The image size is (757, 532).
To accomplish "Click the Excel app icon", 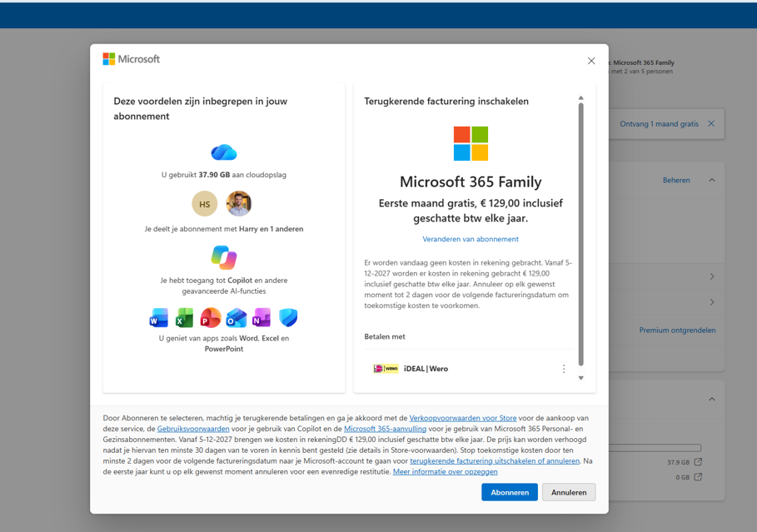I will [x=184, y=318].
